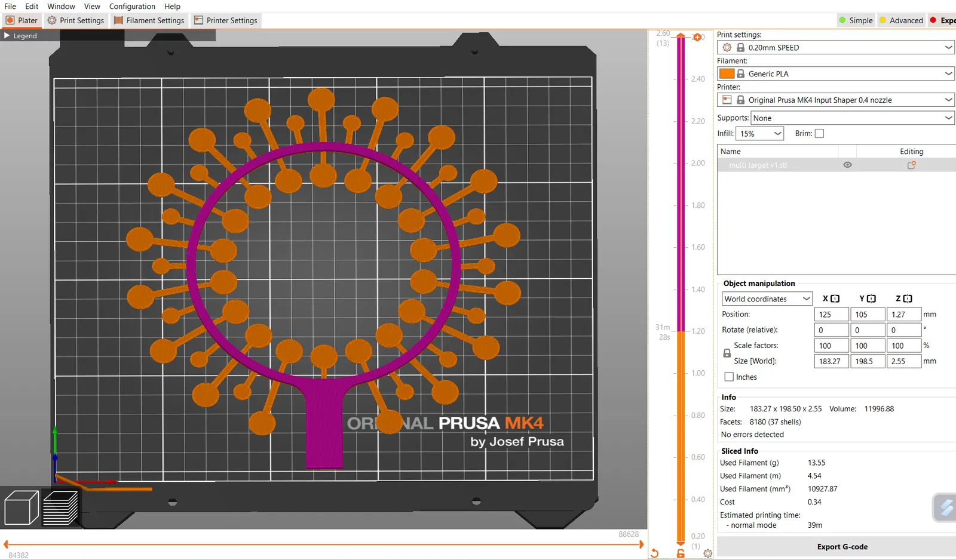Click the orange Generic PLA filament color swatch

(727, 74)
